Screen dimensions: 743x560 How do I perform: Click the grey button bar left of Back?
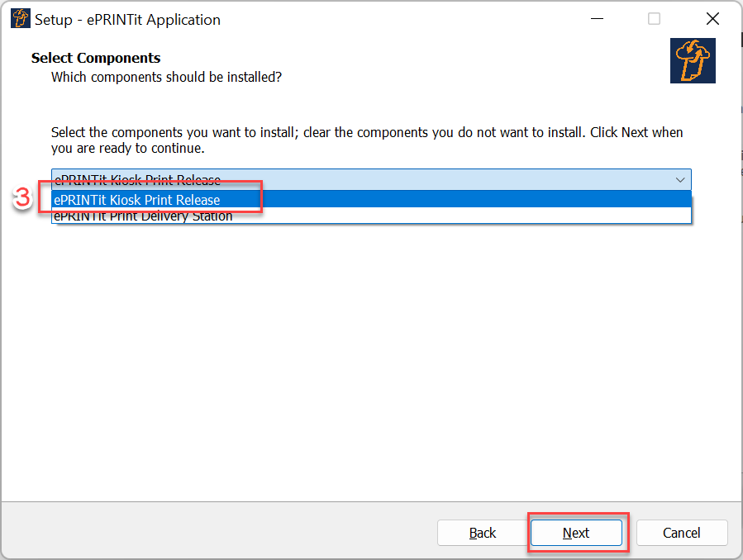[x=218, y=531]
